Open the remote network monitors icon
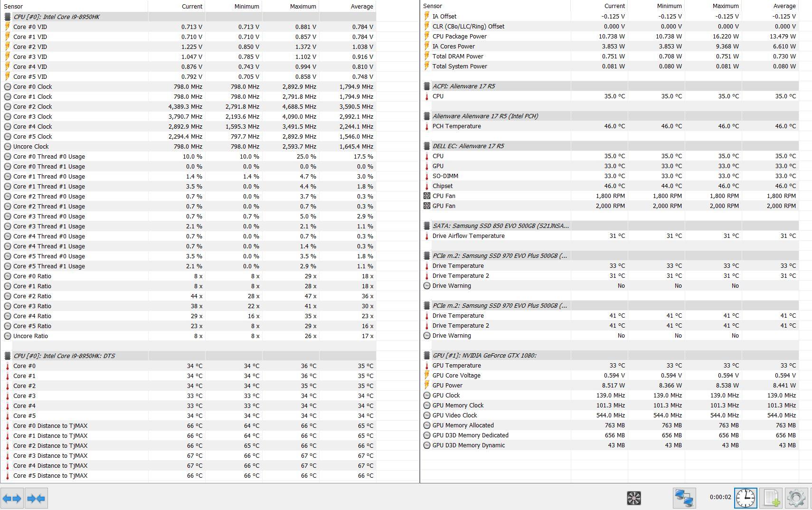812x510 pixels. (x=684, y=498)
